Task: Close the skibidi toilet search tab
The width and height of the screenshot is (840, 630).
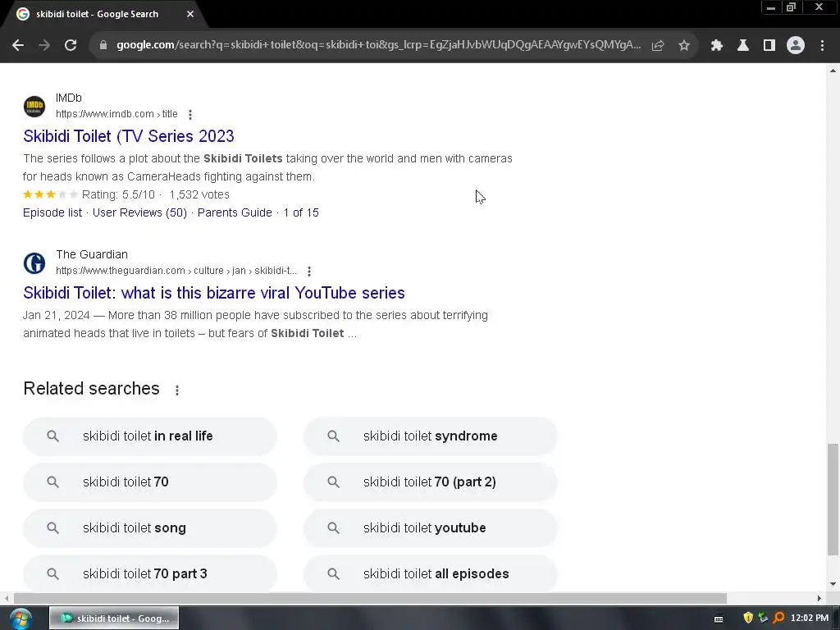Action: click(x=190, y=14)
